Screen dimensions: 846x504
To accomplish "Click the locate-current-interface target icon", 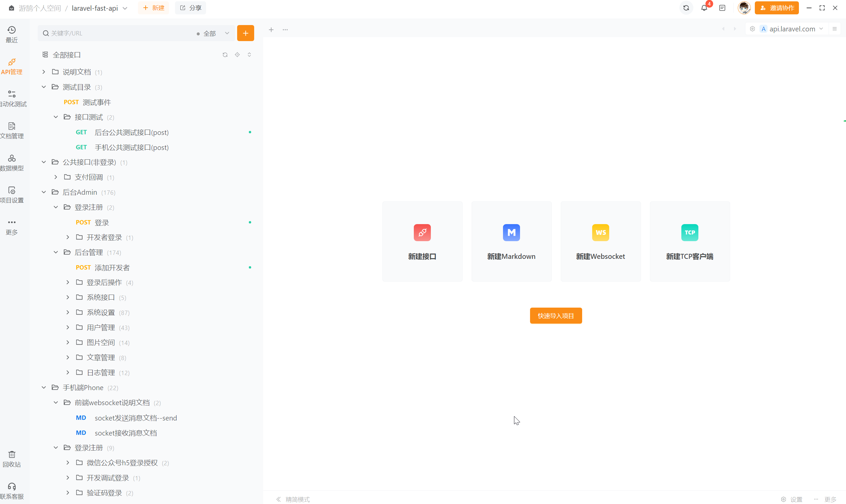I will 237,55.
